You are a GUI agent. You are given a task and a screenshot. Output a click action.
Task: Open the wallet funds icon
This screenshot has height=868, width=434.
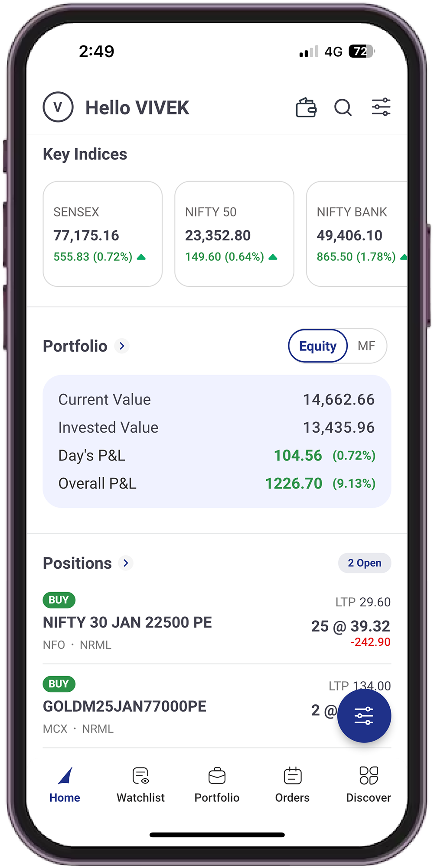coord(306,107)
